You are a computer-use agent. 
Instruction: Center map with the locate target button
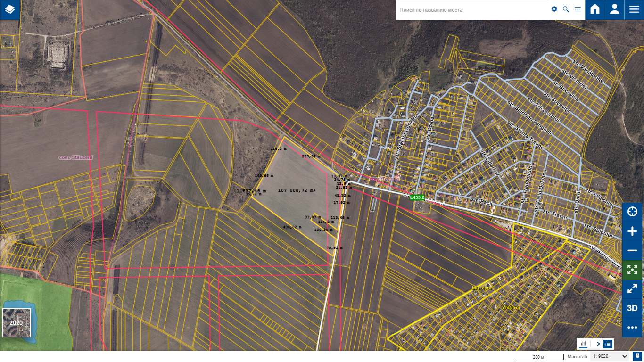pyautogui.click(x=632, y=212)
